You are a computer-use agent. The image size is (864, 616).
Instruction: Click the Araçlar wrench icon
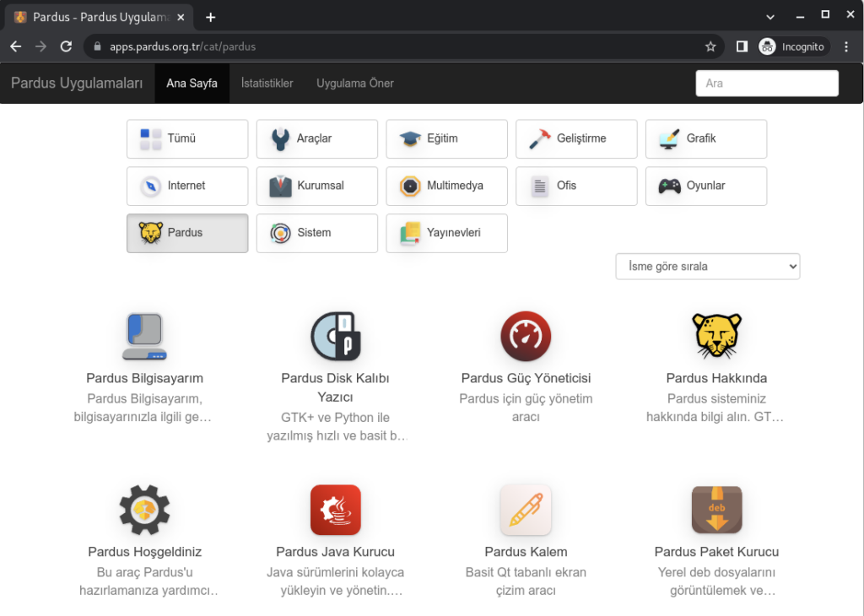(x=280, y=139)
